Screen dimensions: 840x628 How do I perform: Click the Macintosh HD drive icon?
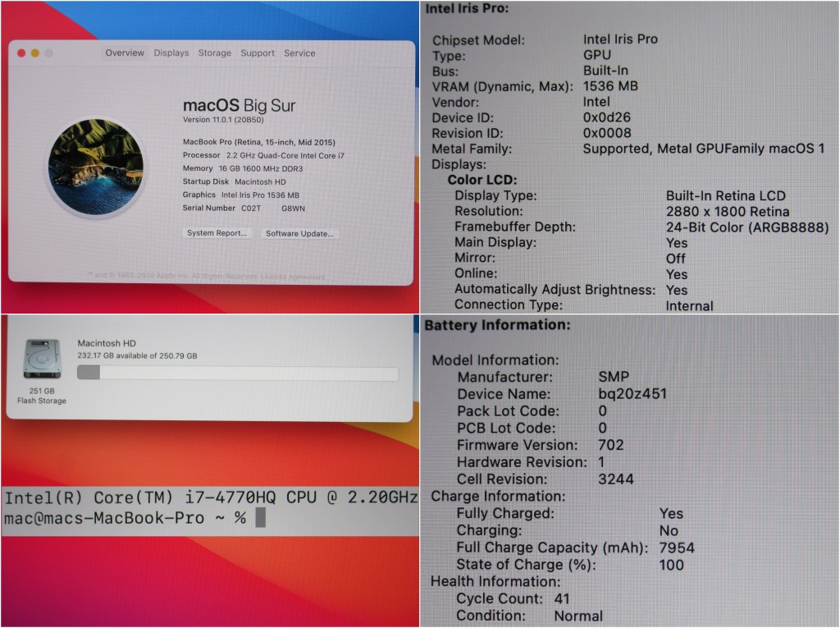tap(43, 360)
